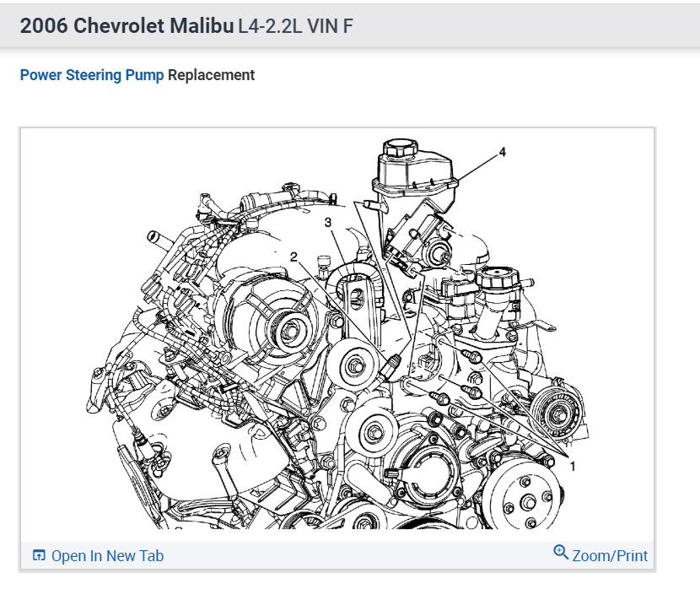Click the Open In New Tab icon

[39, 555]
